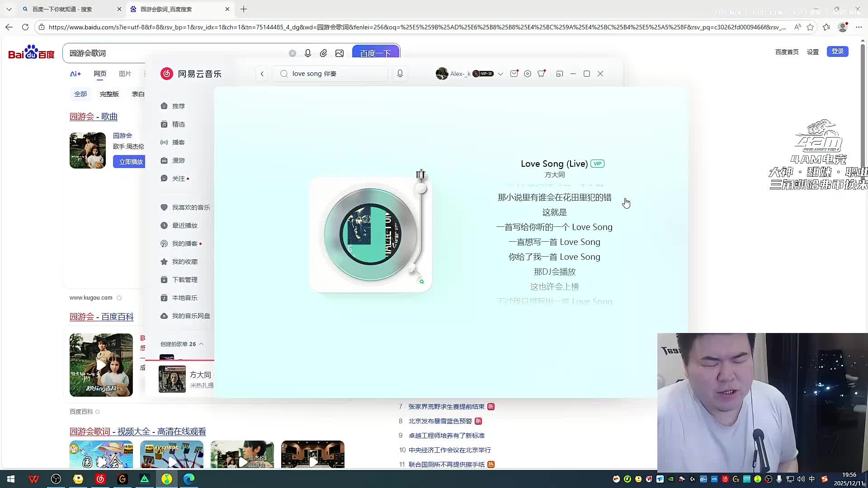This screenshot has width=868, height=488.
Task: Click the back arrow in NetEase music
Action: (x=262, y=74)
